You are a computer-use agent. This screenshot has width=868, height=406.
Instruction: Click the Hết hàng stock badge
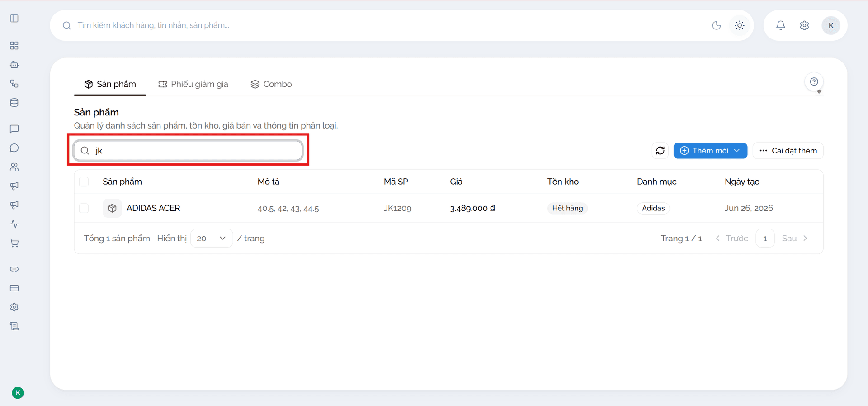pyautogui.click(x=567, y=208)
